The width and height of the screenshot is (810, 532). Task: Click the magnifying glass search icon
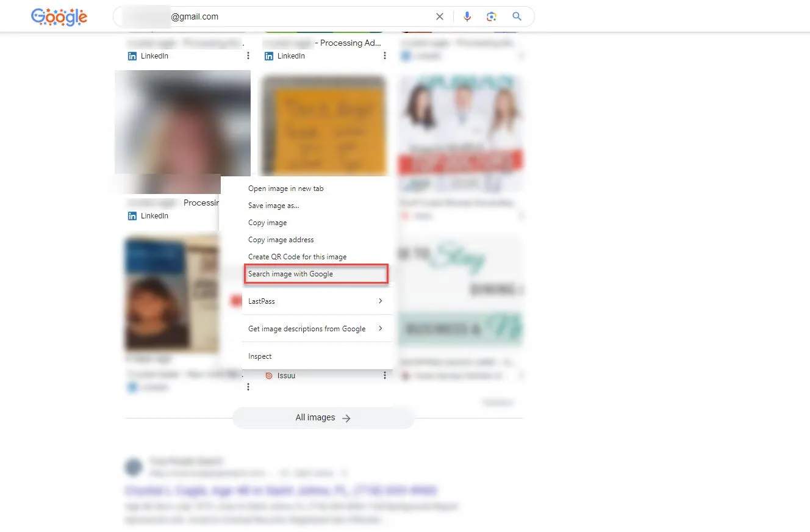coord(517,16)
